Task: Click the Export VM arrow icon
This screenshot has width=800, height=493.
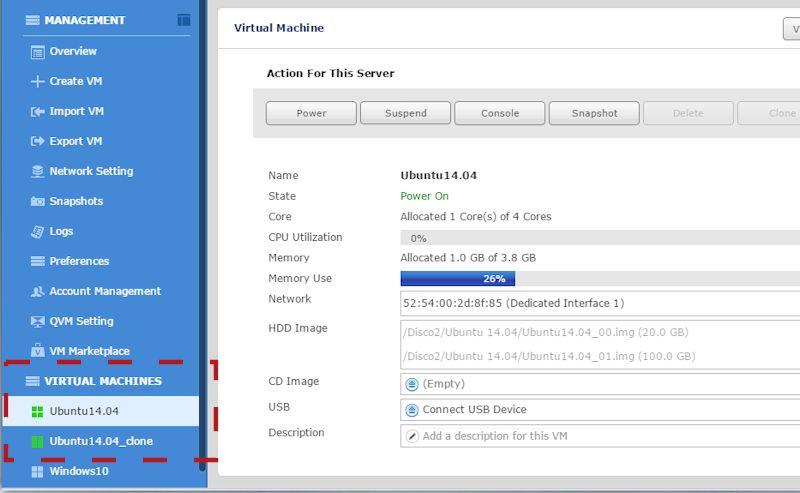Action: click(37, 141)
